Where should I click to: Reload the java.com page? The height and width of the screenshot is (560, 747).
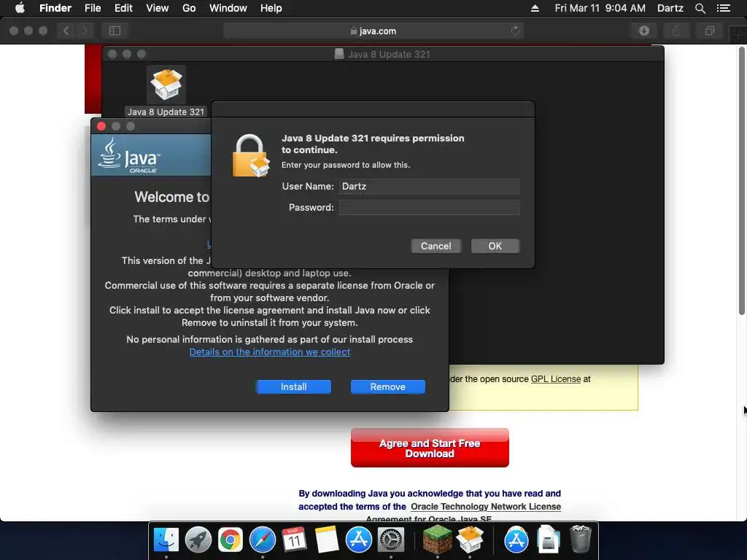click(515, 31)
